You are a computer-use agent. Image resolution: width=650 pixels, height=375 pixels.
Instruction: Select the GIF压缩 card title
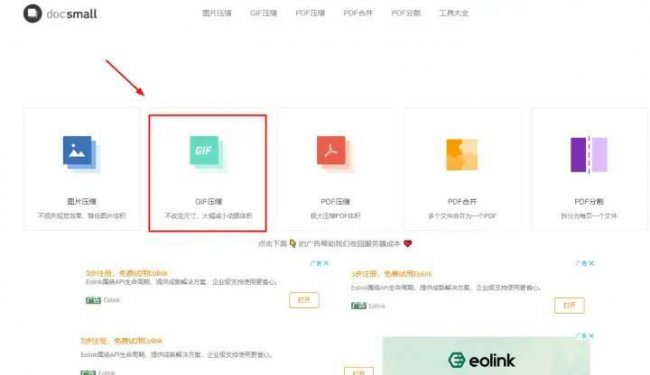[209, 201]
